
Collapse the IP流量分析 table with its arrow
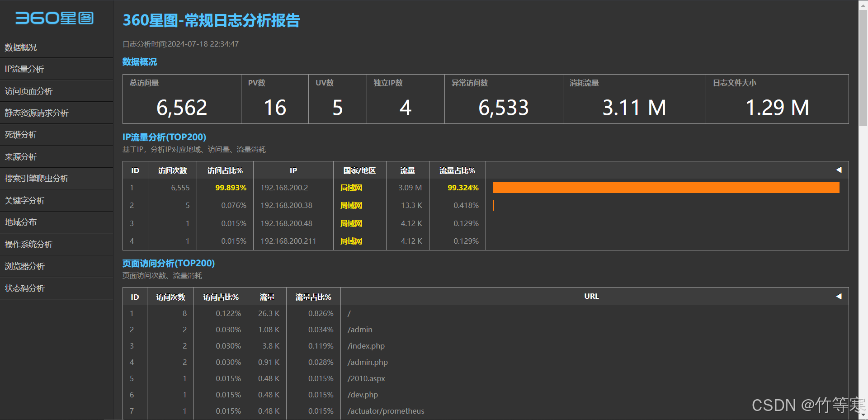[x=839, y=170]
